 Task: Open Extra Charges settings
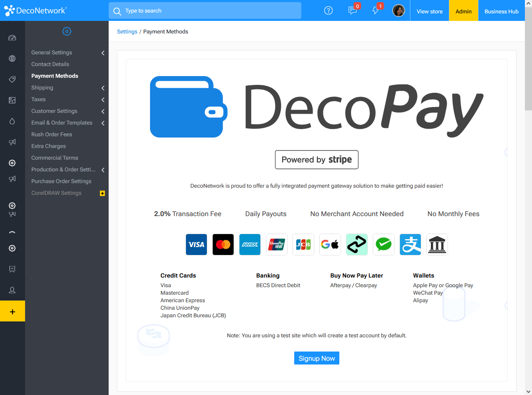[x=48, y=146]
